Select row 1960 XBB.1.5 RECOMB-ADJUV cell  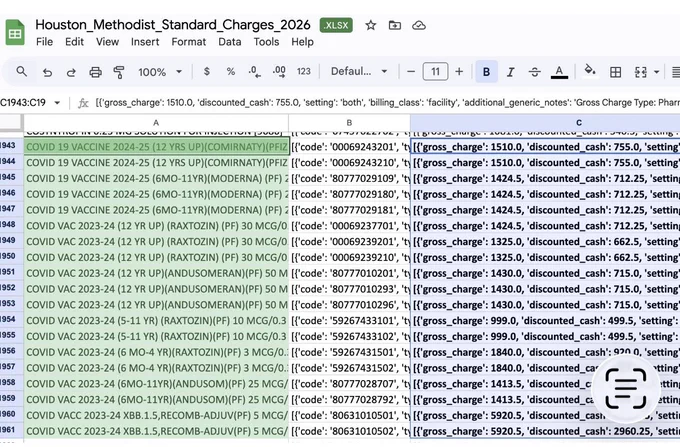156,415
